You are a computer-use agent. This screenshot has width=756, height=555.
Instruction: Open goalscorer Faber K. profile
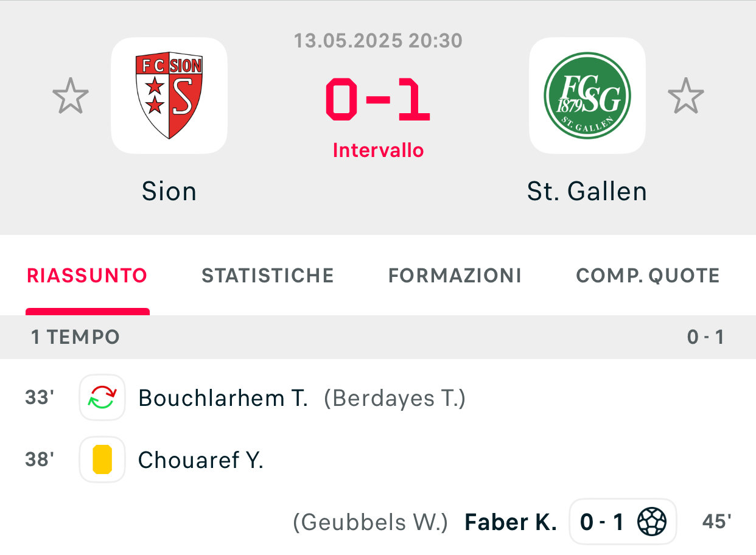[x=511, y=522]
